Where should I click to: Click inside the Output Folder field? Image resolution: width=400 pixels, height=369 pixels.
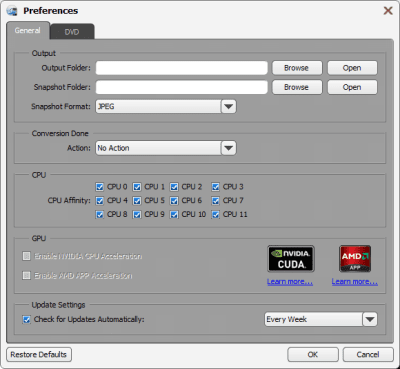182,68
